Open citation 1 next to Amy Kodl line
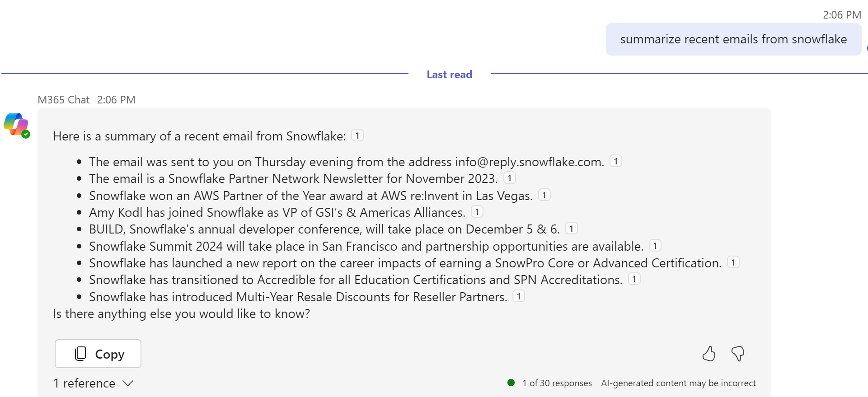Viewport: 868px width, 397px height. 477,212
